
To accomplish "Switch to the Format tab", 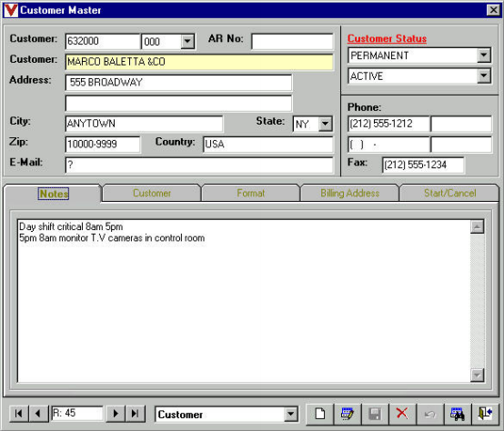I will click(251, 193).
